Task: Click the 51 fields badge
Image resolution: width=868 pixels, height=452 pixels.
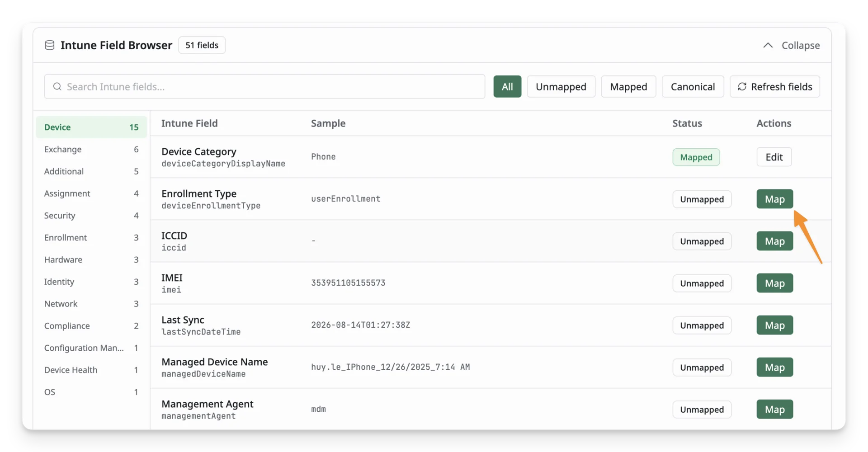Action: tap(202, 45)
